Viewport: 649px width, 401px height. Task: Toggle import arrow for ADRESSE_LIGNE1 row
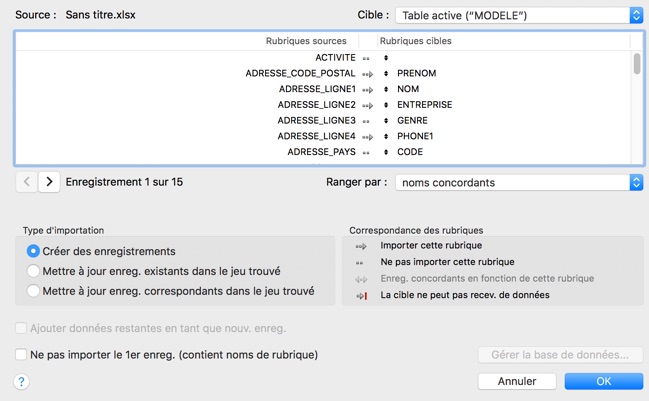[367, 90]
